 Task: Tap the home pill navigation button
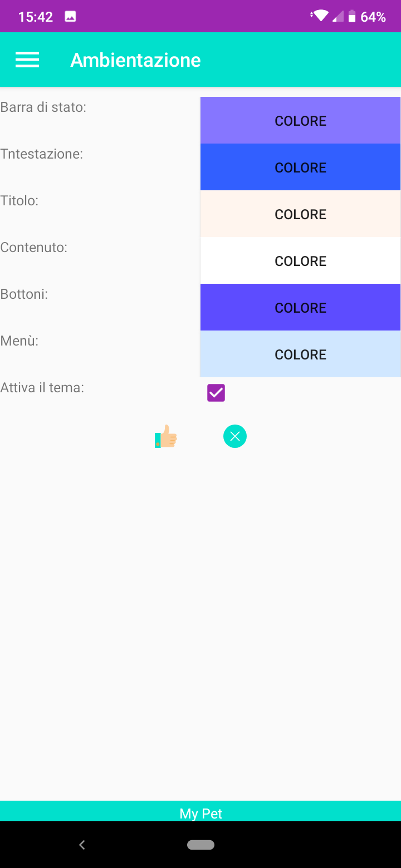200,845
